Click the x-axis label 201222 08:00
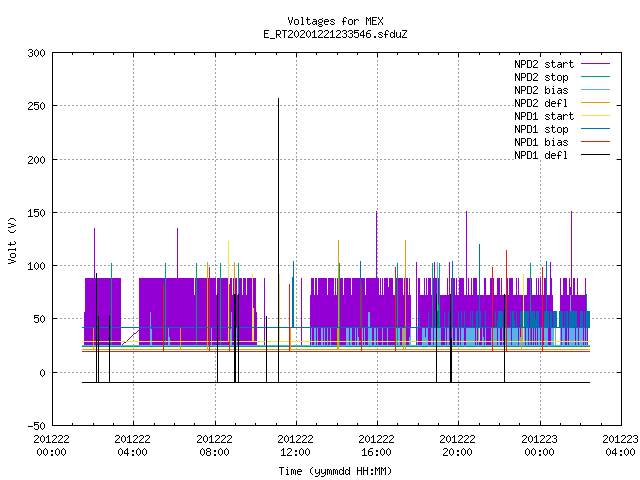Viewport: 640px width, 480px height. [214, 446]
